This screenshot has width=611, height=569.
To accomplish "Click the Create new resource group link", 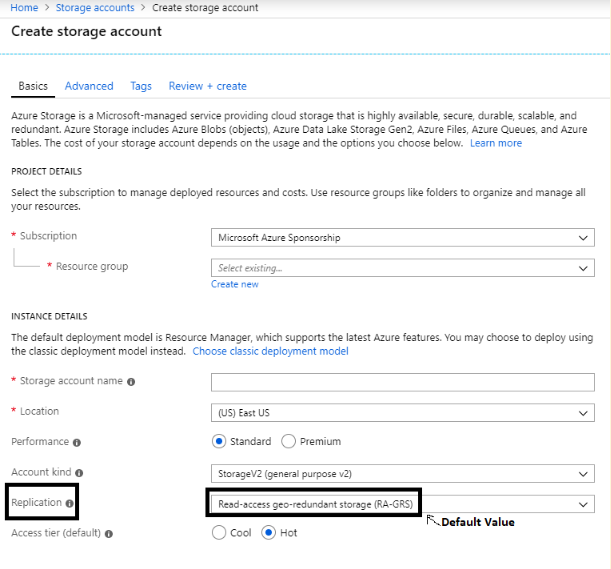I will click(x=234, y=284).
